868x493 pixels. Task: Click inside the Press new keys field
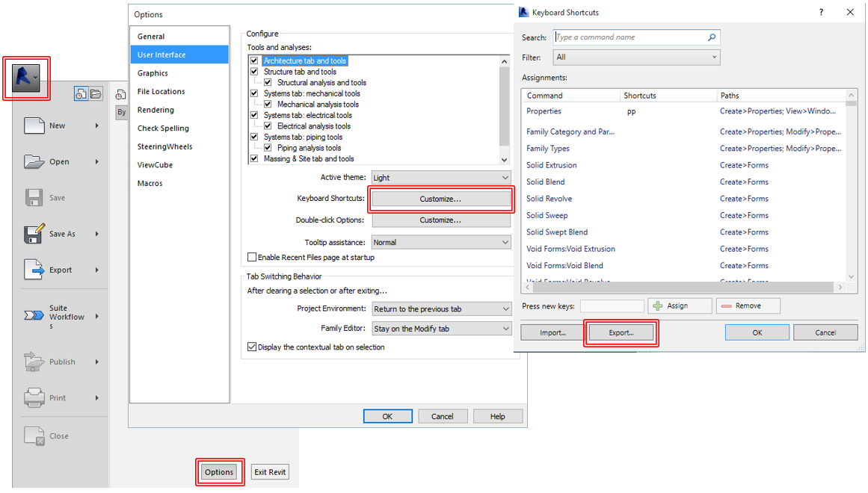[x=612, y=306]
